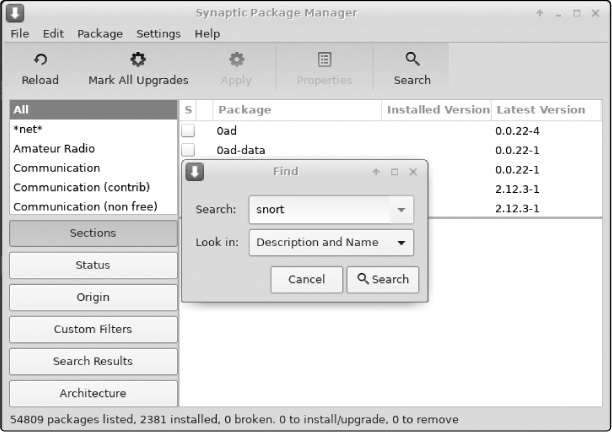This screenshot has height=432, width=612.
Task: Select the Amateur Radio section
Action: 93,149
